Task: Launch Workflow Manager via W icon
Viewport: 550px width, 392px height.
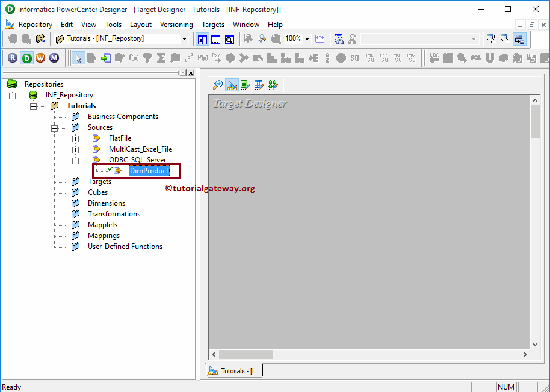Action: (41, 57)
